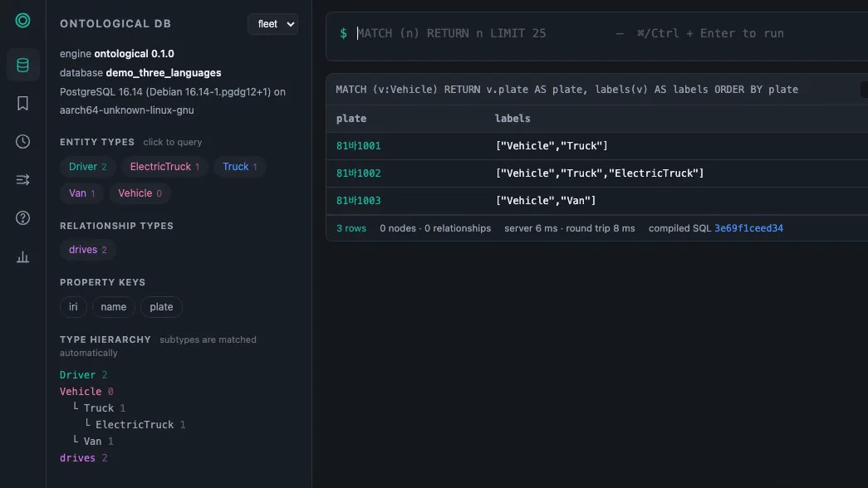Open the database schema sidebar icon
The width and height of the screenshot is (868, 488).
22,66
